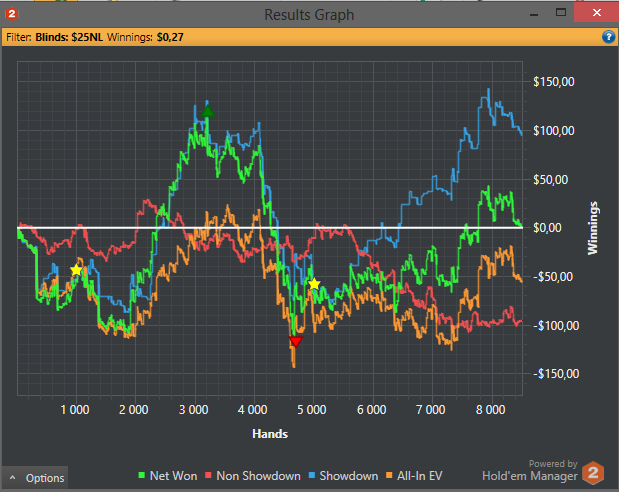Maximize the Results Graph window
Image resolution: width=619 pixels, height=492 pixels.
(561, 13)
